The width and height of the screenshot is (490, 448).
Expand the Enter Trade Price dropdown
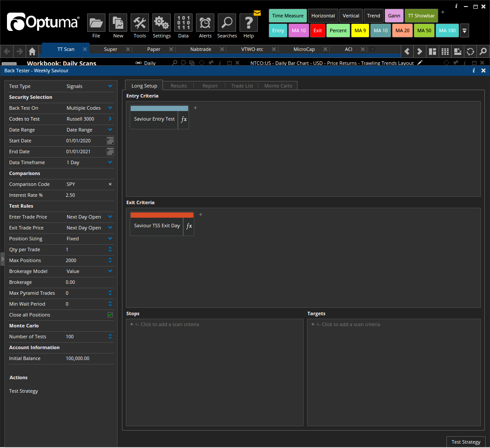(x=110, y=217)
